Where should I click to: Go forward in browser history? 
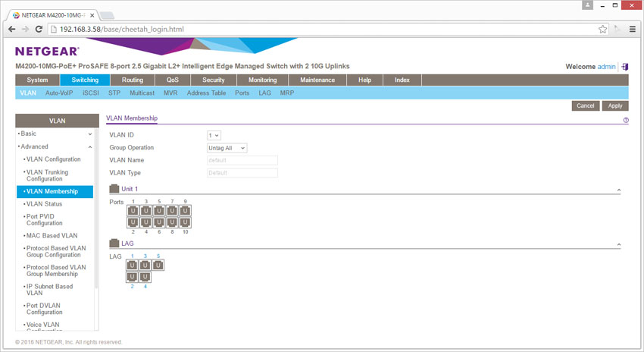[26, 29]
